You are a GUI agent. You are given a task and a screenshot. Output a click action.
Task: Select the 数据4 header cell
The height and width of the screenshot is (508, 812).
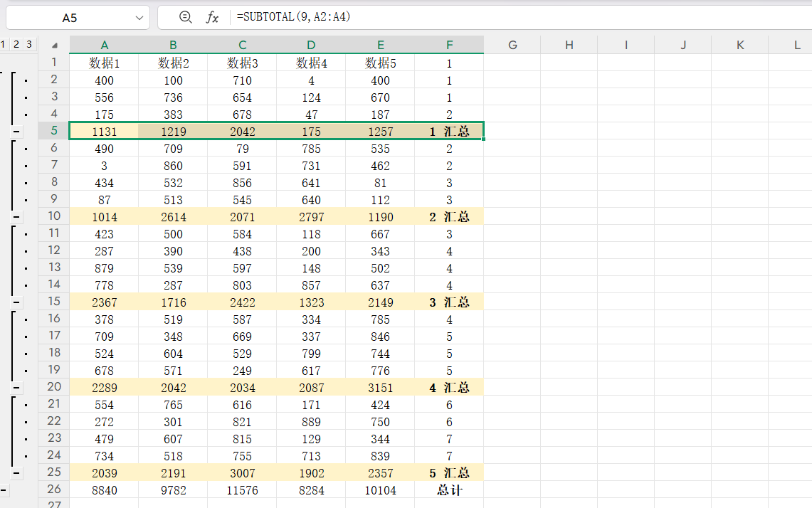(311, 63)
